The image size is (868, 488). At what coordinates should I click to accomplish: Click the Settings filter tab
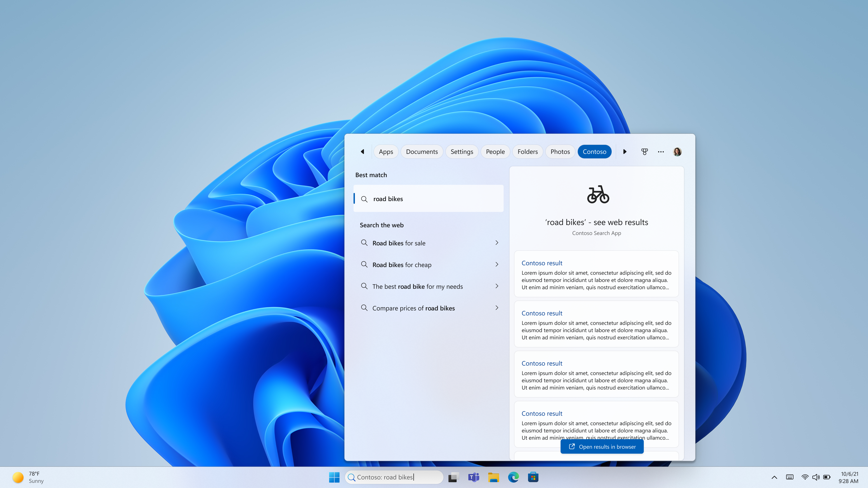[x=462, y=151]
